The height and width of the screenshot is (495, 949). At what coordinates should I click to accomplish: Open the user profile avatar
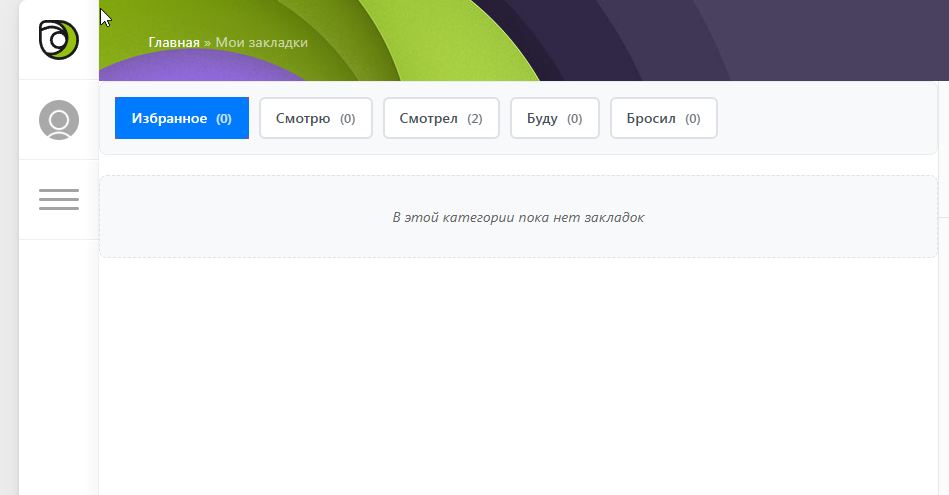(58, 120)
